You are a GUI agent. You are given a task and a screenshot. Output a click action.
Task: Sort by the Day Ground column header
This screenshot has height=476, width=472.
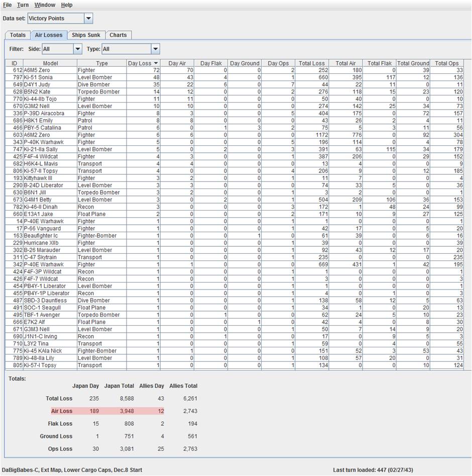point(245,63)
